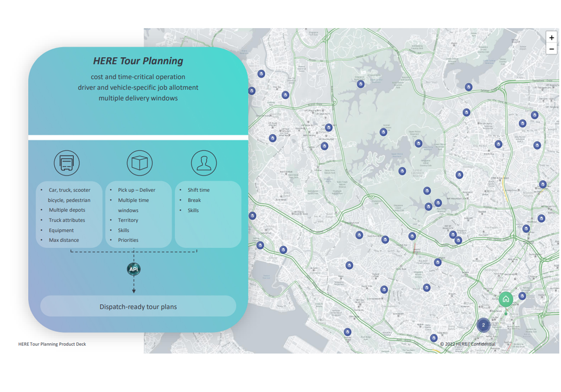Viewport: 561px width, 392px height.
Task: Click the '© 2022 HERE | Confidential' notice
Action: (x=468, y=344)
